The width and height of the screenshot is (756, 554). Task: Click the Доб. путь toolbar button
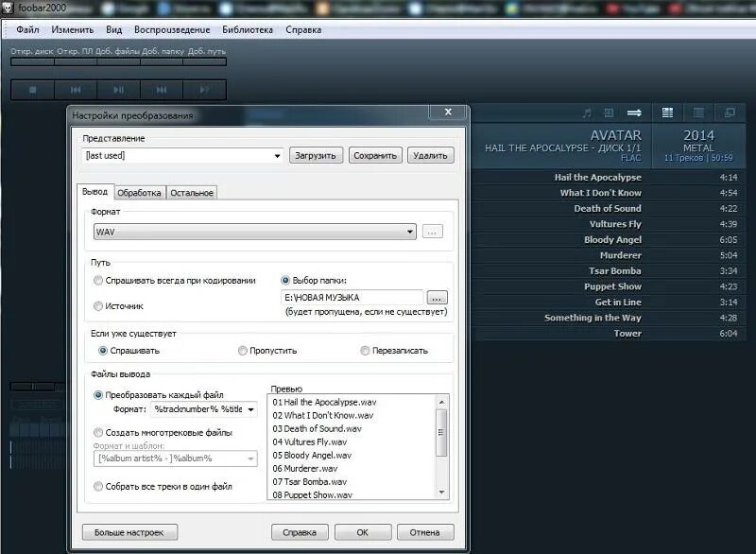click(206, 57)
